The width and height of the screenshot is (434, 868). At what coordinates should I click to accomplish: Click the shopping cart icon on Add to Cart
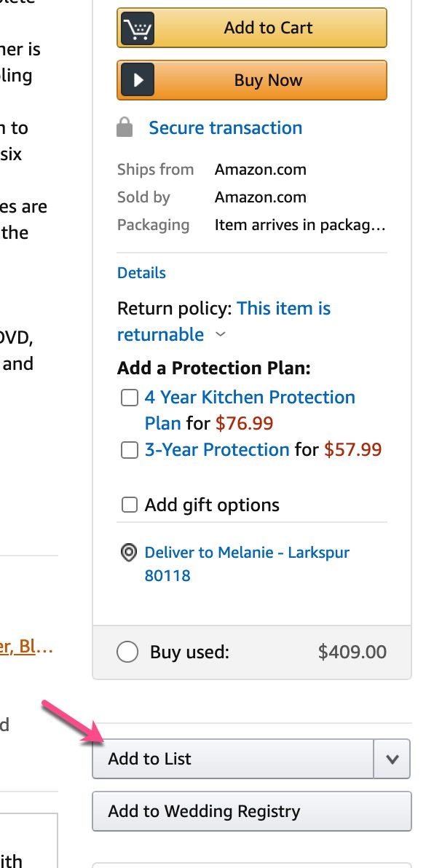point(139,27)
